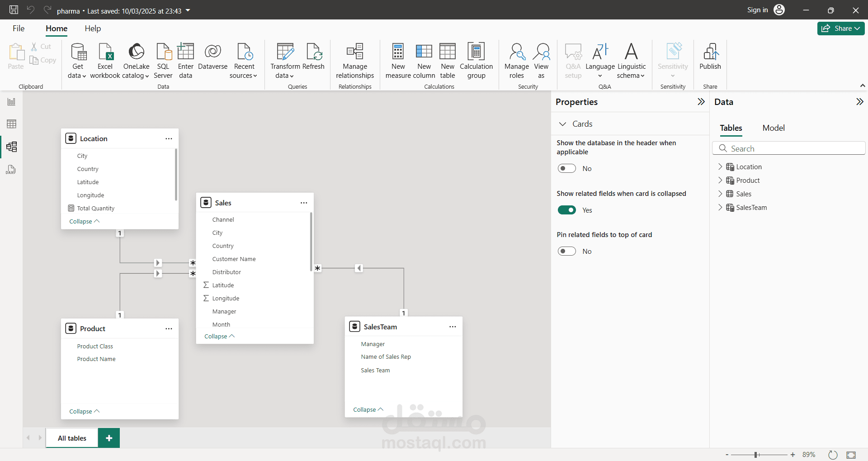Select the All tables layout tab
This screenshot has height=461, width=868.
coord(72,438)
